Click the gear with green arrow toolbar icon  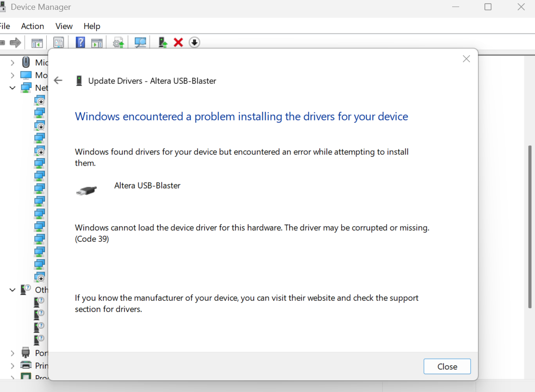118,43
